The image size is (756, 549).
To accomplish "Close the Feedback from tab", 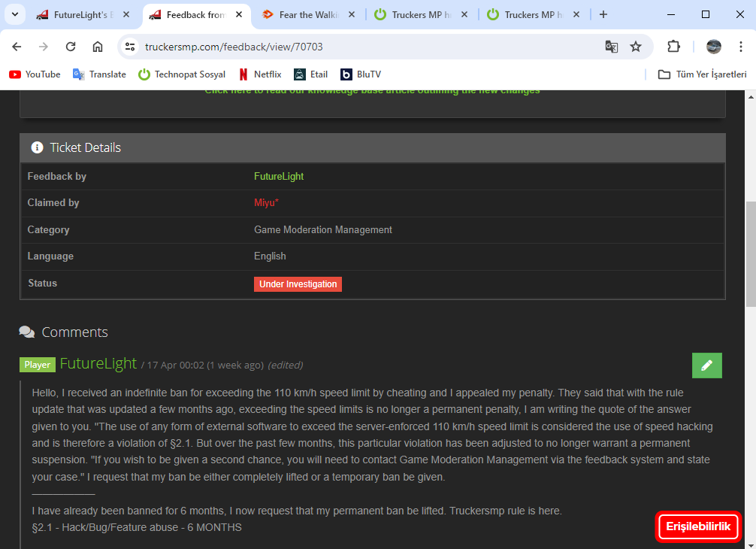I will [239, 14].
